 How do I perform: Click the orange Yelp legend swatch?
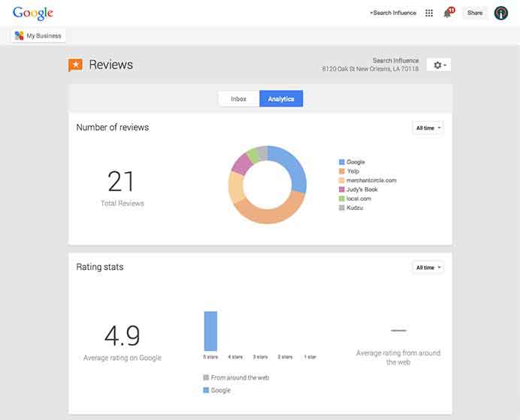click(x=342, y=171)
